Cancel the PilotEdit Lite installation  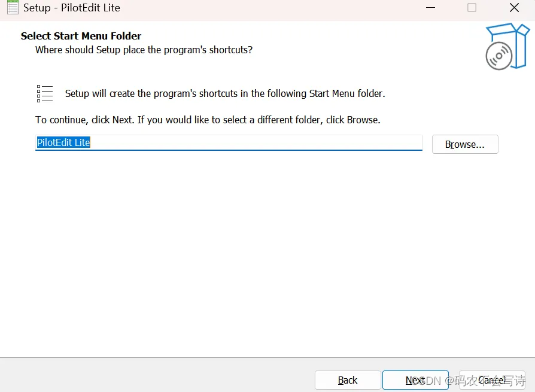click(492, 379)
